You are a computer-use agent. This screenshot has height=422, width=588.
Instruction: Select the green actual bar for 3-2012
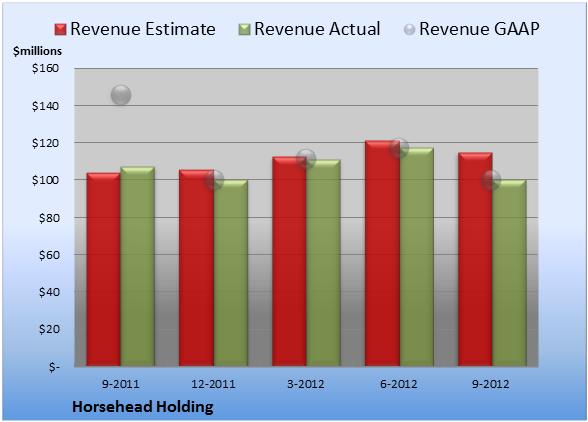[323, 263]
